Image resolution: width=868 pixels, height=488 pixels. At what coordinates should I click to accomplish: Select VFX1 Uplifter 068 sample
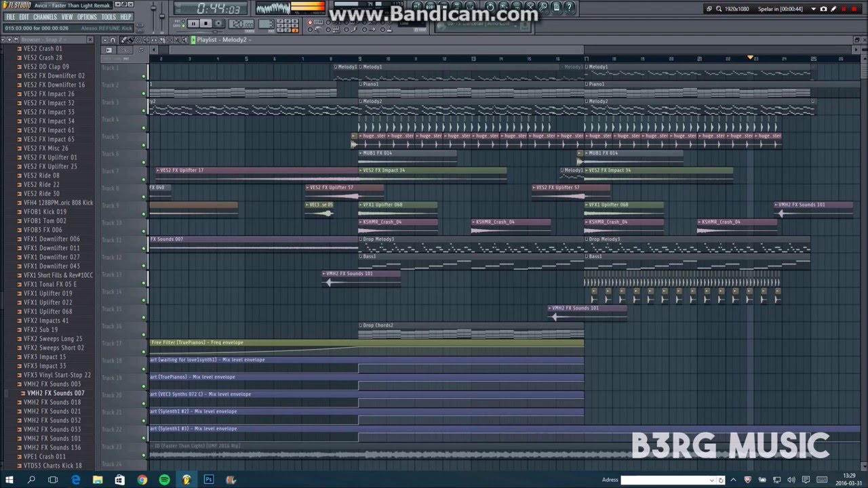tap(47, 312)
